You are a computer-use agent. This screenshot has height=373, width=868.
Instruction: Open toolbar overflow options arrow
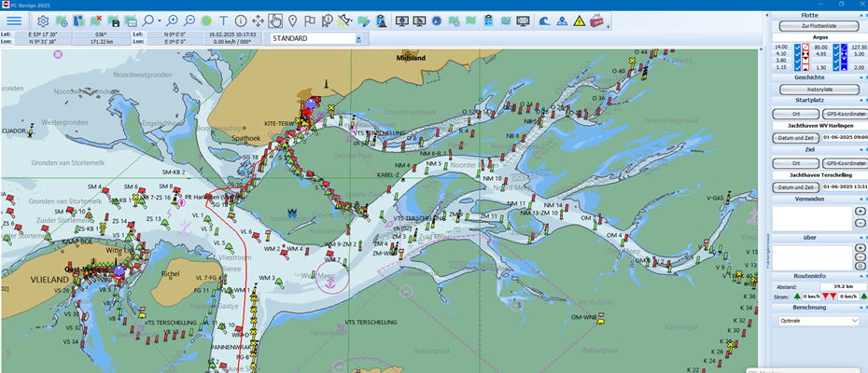[608, 26]
